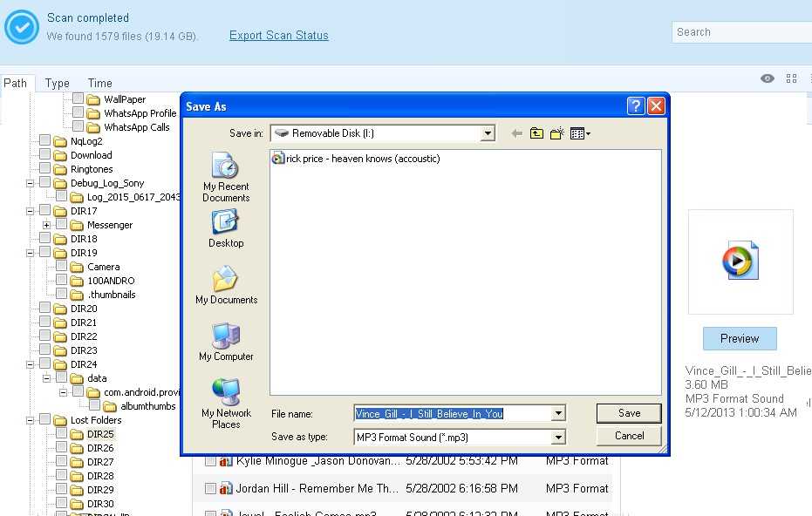The image size is (812, 516).
Task: Switch to the Type tab
Action: click(57, 84)
